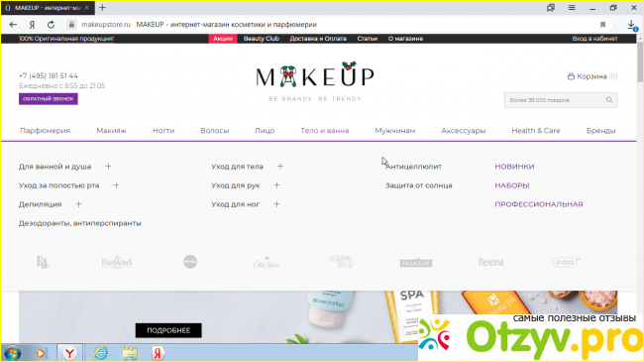Viewport: 644px width, 362px height.
Task: Go back with the browser back arrow
Action: pos(13,25)
